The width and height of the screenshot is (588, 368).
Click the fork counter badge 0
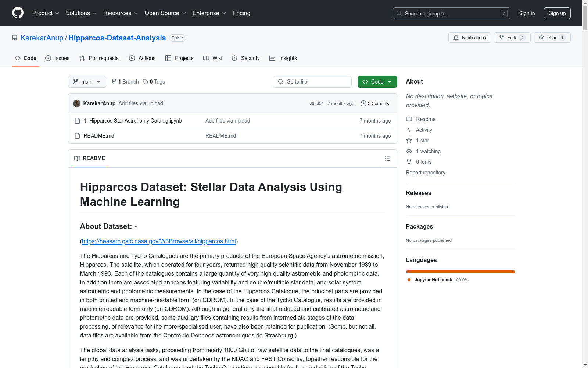[522, 38]
